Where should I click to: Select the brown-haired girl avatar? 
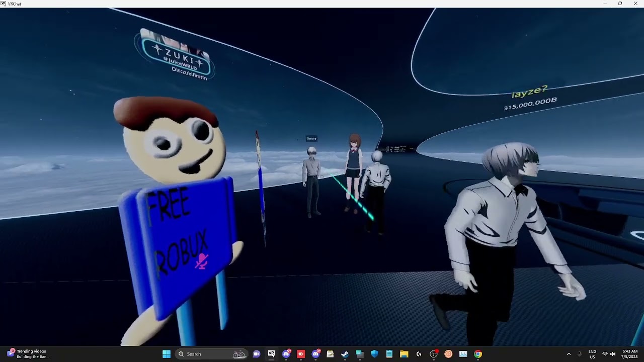(354, 172)
